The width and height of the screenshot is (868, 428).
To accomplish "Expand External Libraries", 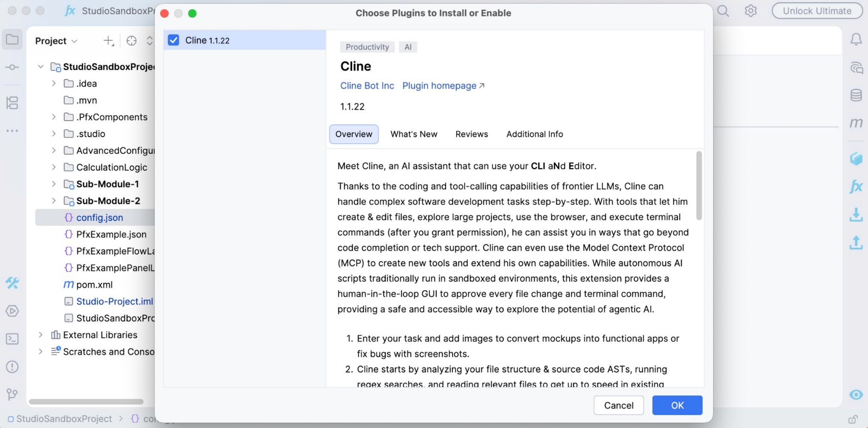I will click(x=40, y=334).
